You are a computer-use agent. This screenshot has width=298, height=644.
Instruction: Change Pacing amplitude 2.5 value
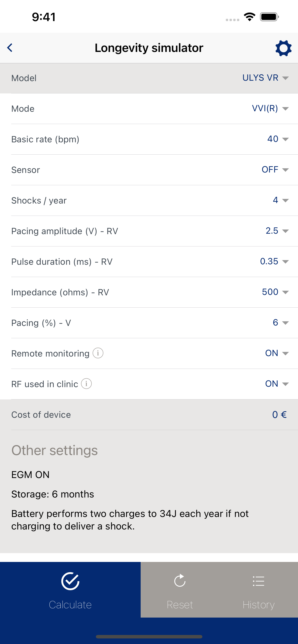pyautogui.click(x=277, y=230)
